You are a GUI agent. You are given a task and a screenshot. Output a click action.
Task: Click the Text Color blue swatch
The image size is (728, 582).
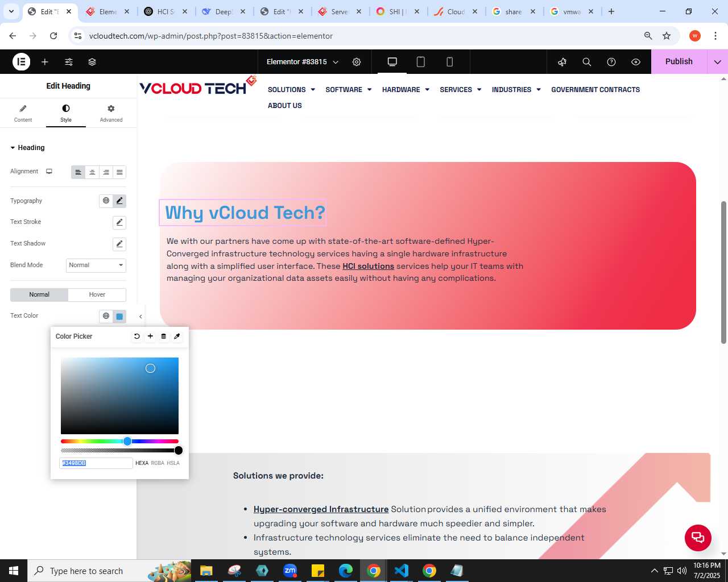point(119,317)
